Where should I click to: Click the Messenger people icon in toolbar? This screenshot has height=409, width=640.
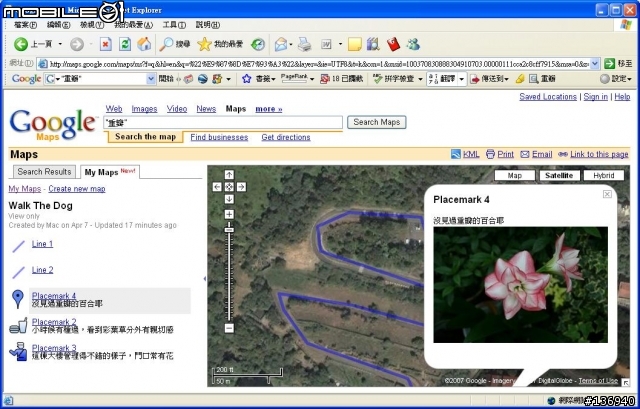click(413, 44)
